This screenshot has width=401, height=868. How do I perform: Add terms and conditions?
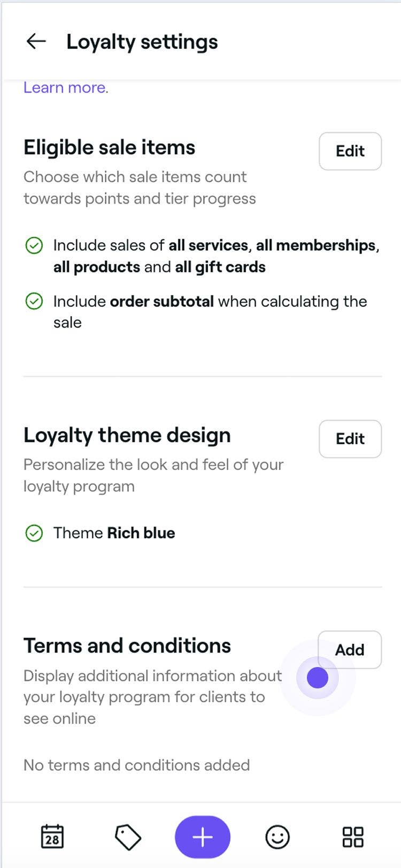point(349,649)
